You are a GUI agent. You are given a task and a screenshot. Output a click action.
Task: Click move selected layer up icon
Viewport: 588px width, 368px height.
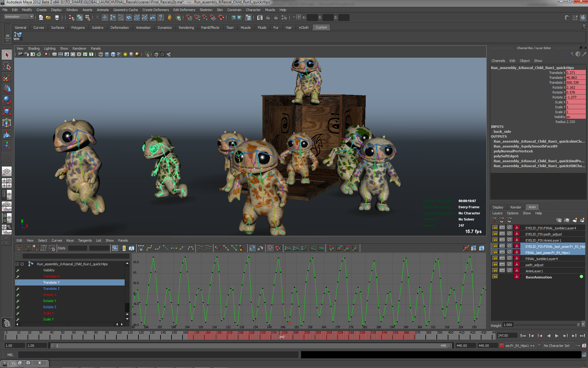click(559, 220)
